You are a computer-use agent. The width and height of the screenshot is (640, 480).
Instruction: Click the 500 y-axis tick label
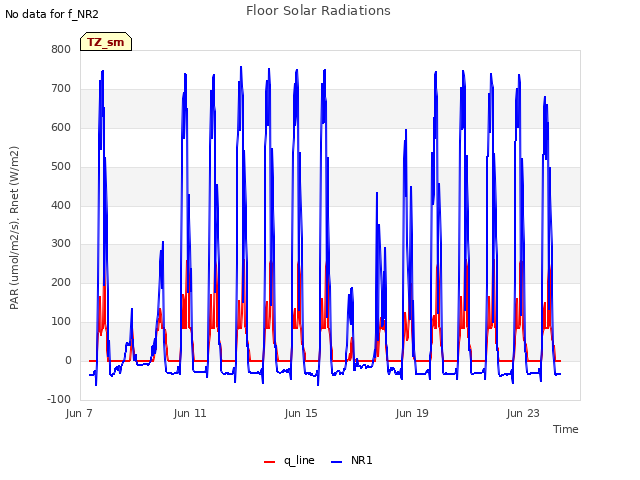coord(61,167)
